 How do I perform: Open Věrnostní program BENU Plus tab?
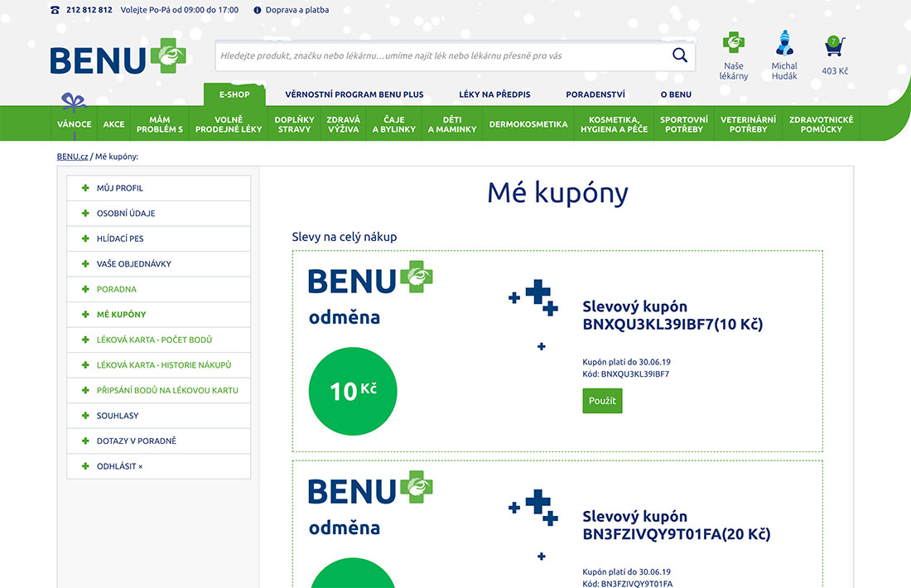(x=354, y=94)
